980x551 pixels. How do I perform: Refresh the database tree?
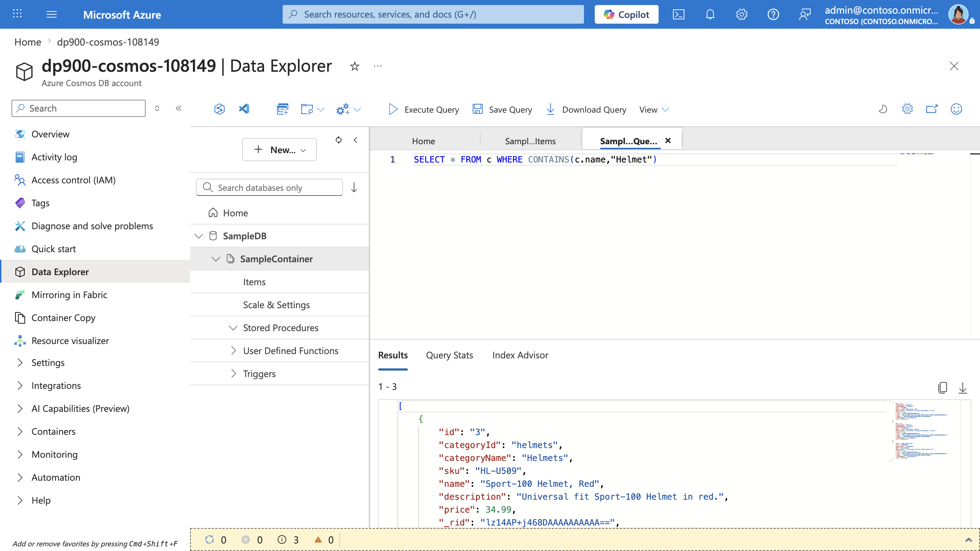pyautogui.click(x=339, y=140)
